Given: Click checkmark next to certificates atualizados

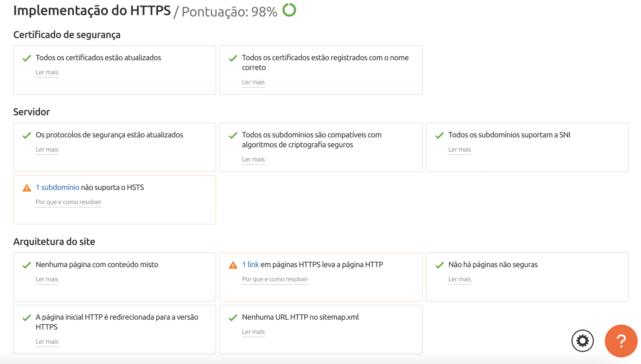Looking at the screenshot, I should (27, 58).
